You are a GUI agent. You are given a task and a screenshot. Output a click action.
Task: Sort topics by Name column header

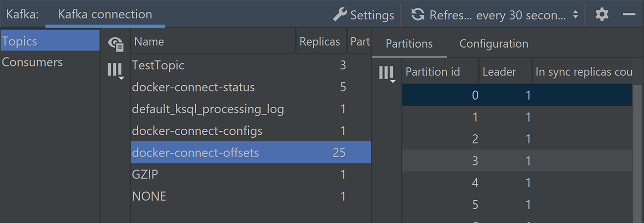[x=214, y=42]
